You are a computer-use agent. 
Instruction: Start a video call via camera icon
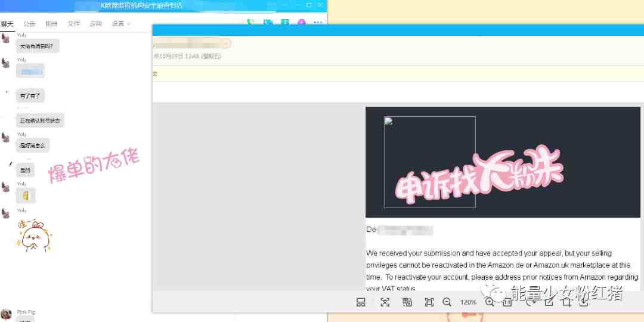(268, 22)
